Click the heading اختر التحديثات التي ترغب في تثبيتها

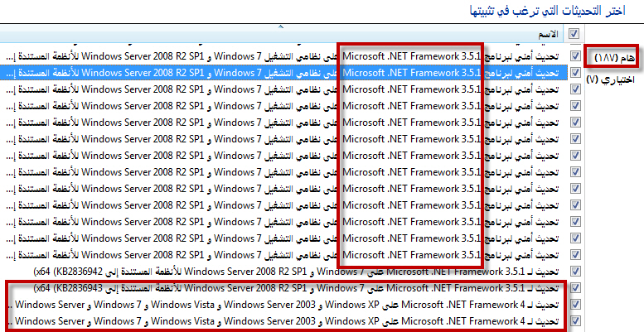548,11
